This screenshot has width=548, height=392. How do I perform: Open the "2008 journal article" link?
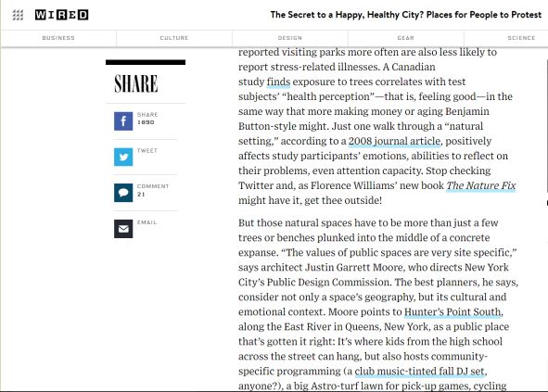[x=395, y=141]
